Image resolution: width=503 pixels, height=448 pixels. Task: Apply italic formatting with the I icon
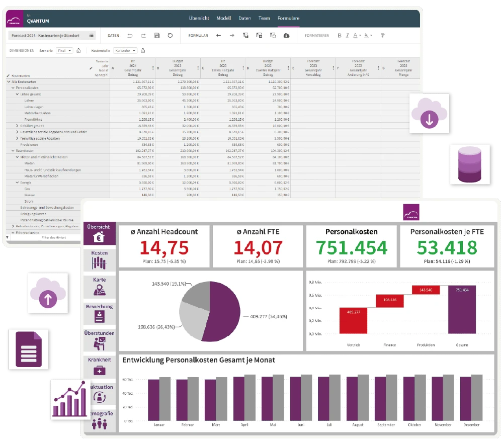pyautogui.click(x=347, y=36)
